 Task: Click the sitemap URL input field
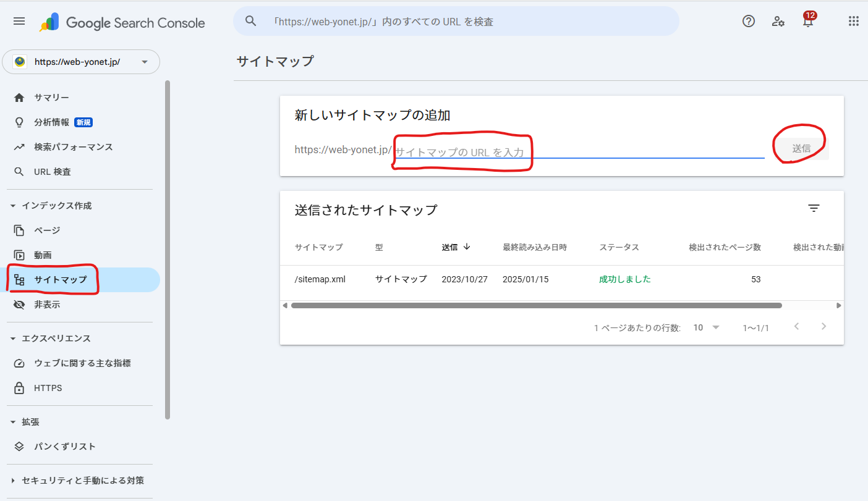[x=579, y=152]
